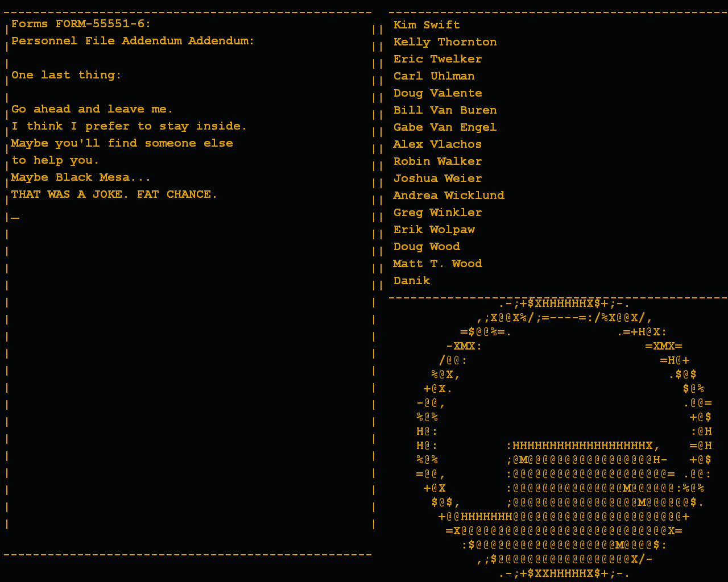
Task: Select the 'Personnel File Addendum Addendum:' line
Action: [133, 41]
